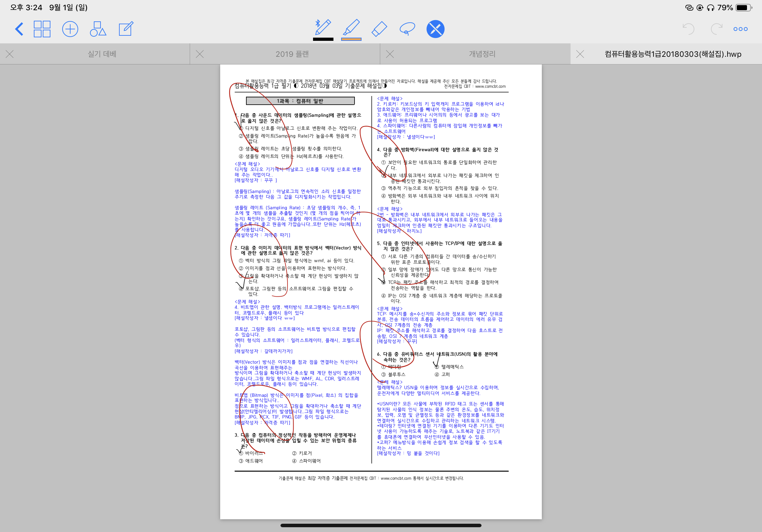Select the highlighter tool
Screen dimensions: 762x532
pyautogui.click(x=351, y=27)
